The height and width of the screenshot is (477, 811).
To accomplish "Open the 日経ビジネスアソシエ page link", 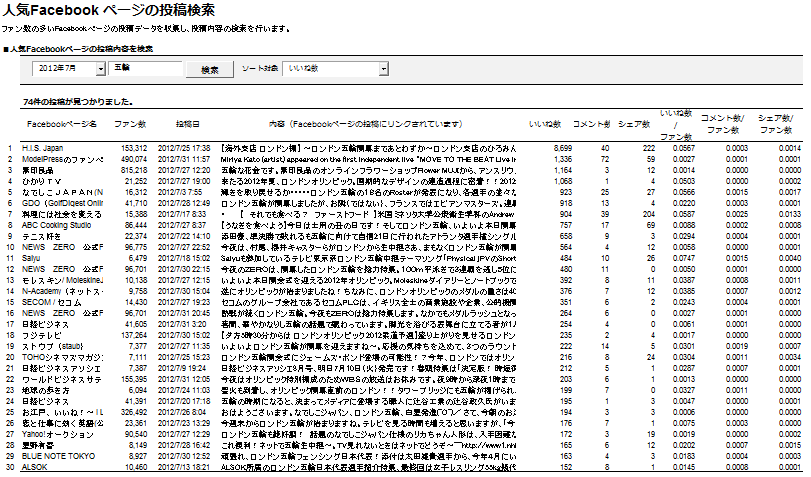I will [62, 368].
